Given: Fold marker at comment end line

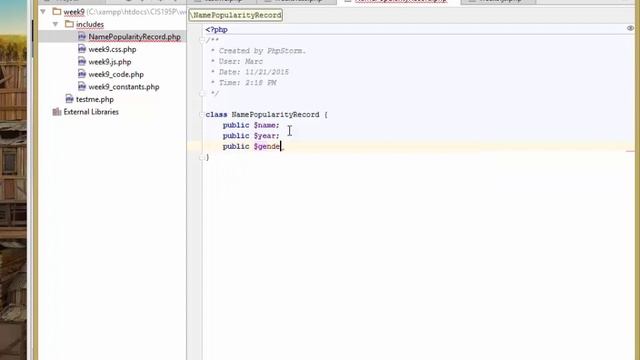Looking at the screenshot, I should point(202,93).
